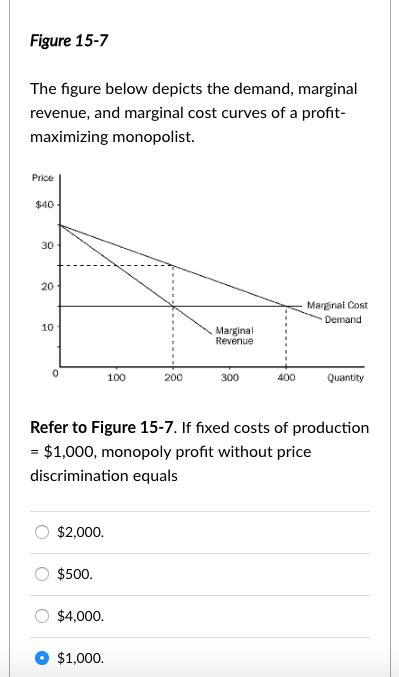
Task: Click the $1,000. answer label text
Action: tap(81, 658)
